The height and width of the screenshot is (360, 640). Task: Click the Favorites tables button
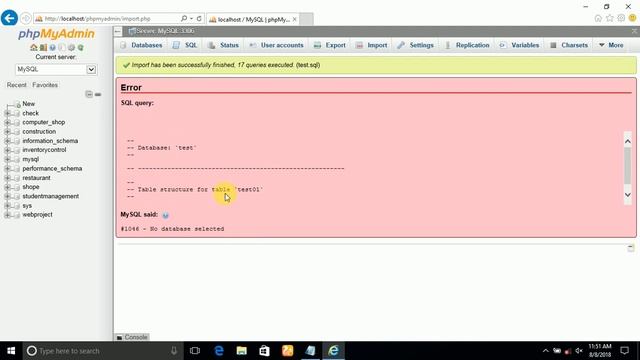coord(45,85)
